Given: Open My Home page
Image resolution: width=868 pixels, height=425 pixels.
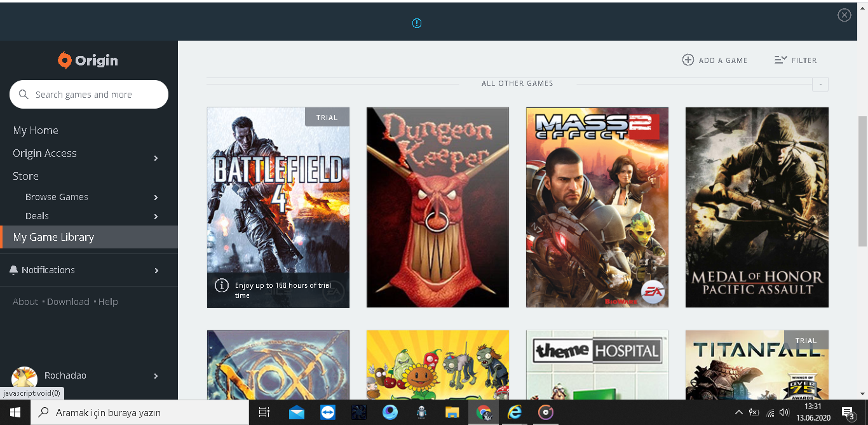Looking at the screenshot, I should tap(36, 130).
